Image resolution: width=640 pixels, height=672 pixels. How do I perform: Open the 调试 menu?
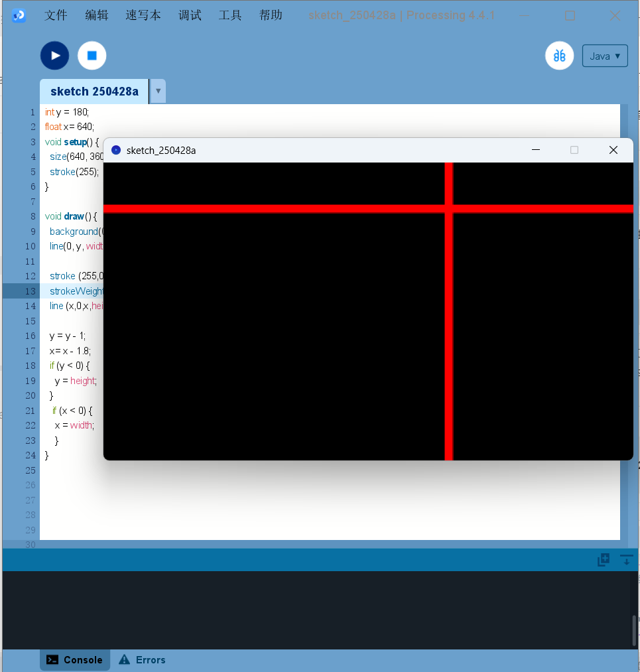pos(190,15)
